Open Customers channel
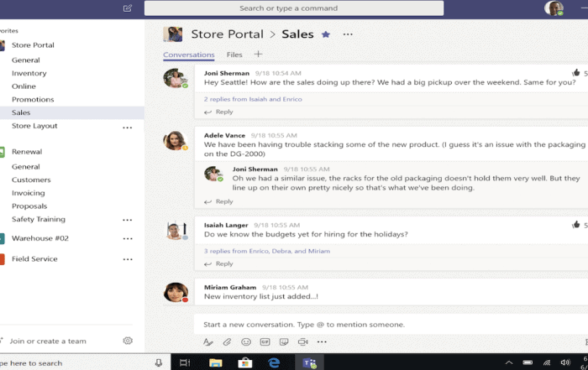 pos(31,180)
